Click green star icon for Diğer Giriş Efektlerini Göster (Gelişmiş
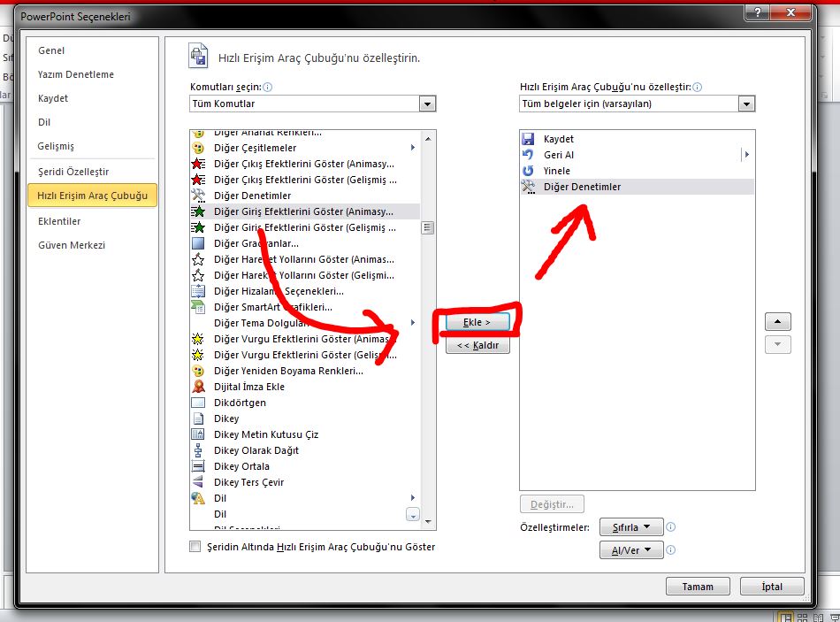840x622 pixels. [198, 227]
